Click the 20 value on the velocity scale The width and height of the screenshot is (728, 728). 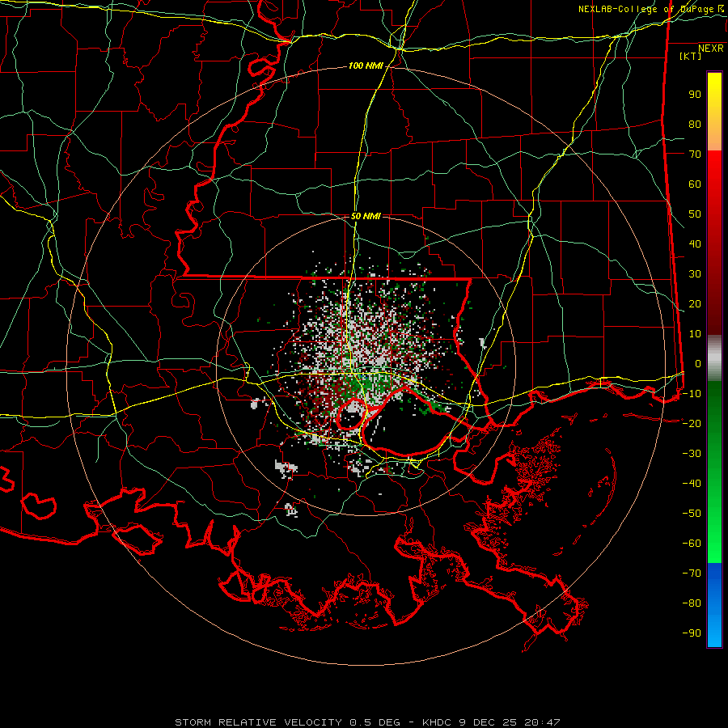pyautogui.click(x=695, y=303)
